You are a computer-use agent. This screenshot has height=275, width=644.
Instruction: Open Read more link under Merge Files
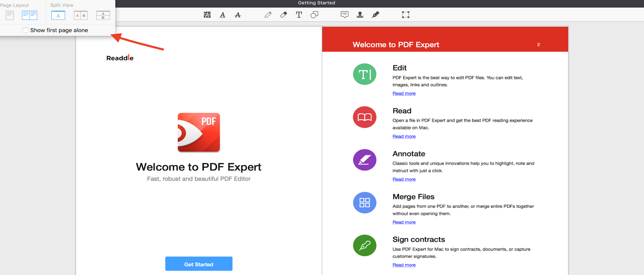pos(404,222)
